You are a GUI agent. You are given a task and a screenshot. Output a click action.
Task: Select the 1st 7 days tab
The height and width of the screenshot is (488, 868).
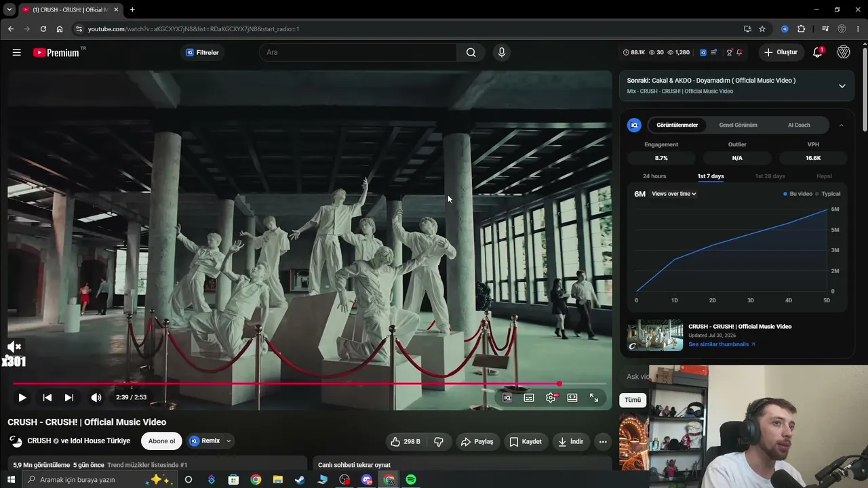point(711,176)
